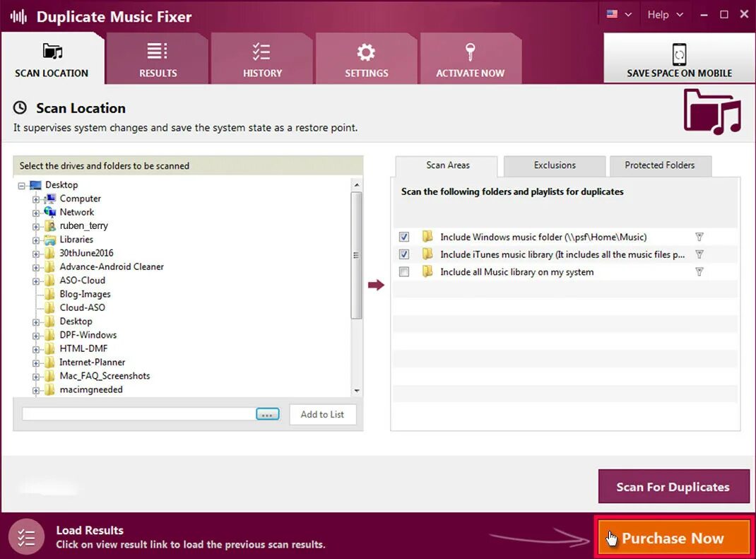Click the folder tree scroll down arrow
This screenshot has height=559, width=756.
click(x=357, y=391)
